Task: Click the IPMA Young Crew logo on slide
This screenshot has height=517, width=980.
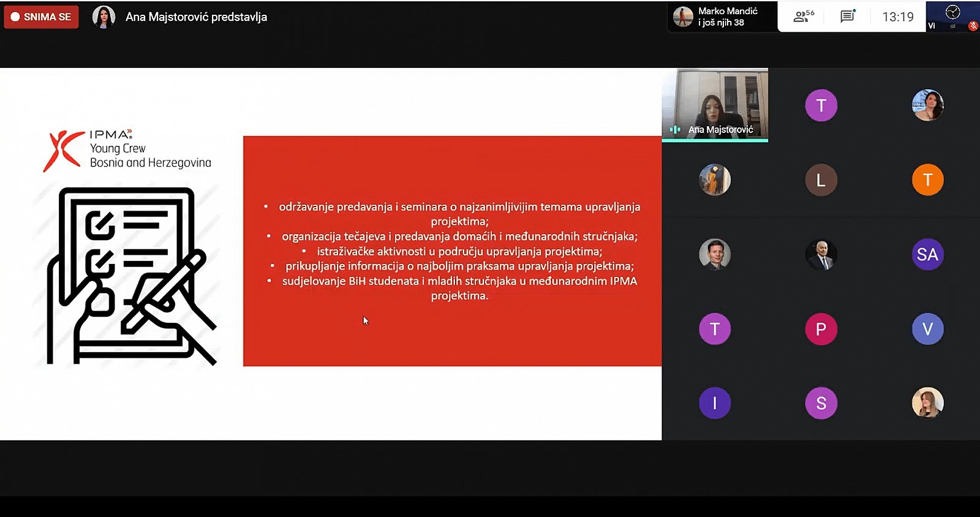Action: point(127,149)
